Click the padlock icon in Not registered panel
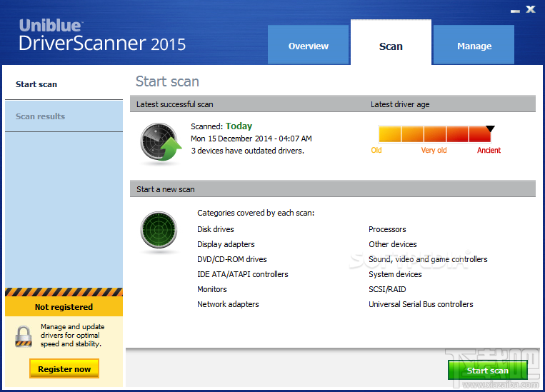Viewport: 545px width, 392px height. coord(24,336)
